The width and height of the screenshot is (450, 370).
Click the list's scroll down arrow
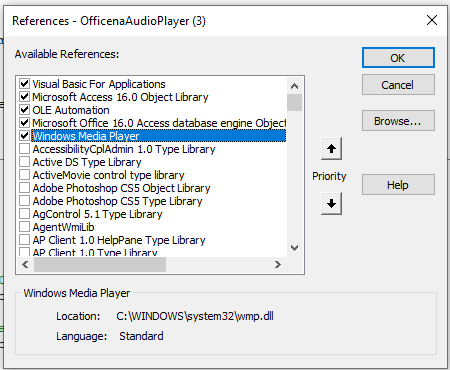tap(294, 248)
